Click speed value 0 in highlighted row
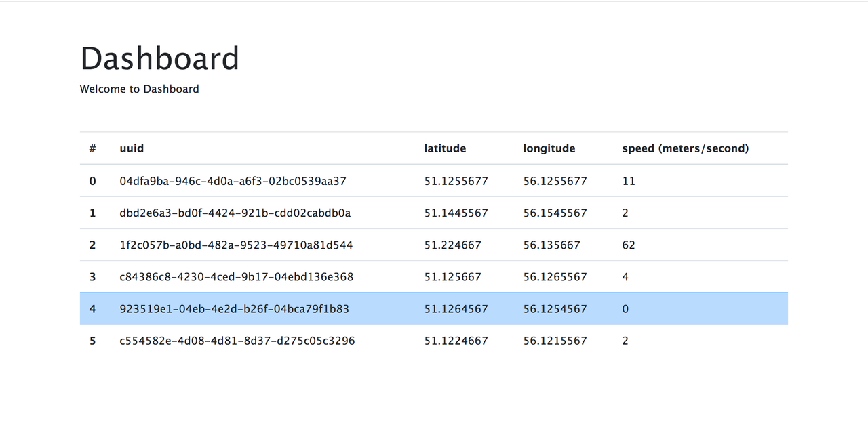Screen dimensions: 868x439 point(625,309)
